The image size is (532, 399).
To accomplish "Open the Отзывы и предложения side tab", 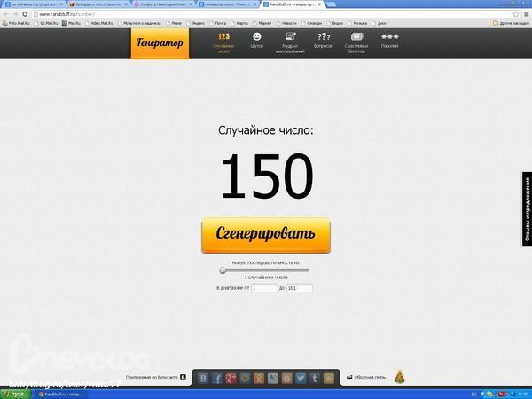I will point(527,208).
